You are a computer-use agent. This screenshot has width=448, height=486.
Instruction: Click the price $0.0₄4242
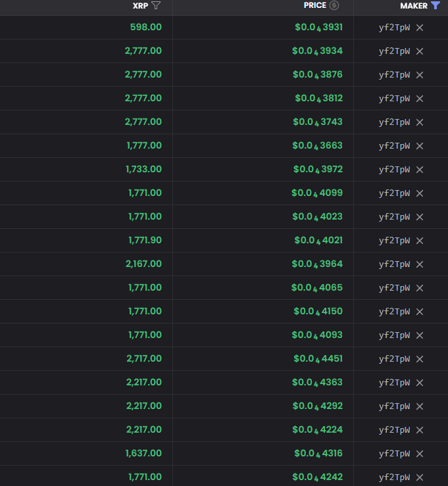click(x=318, y=477)
